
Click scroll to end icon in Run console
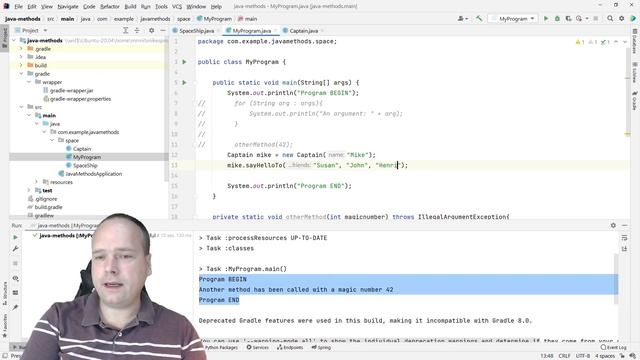(x=624, y=249)
